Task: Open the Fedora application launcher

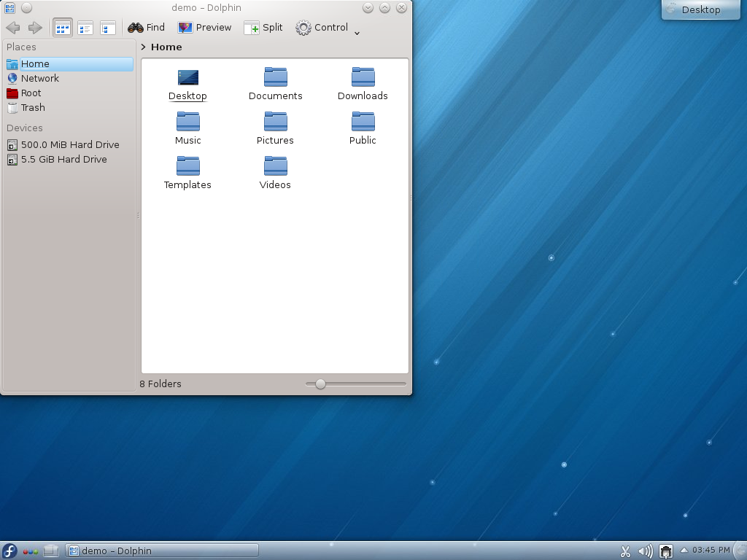Action: point(9,551)
